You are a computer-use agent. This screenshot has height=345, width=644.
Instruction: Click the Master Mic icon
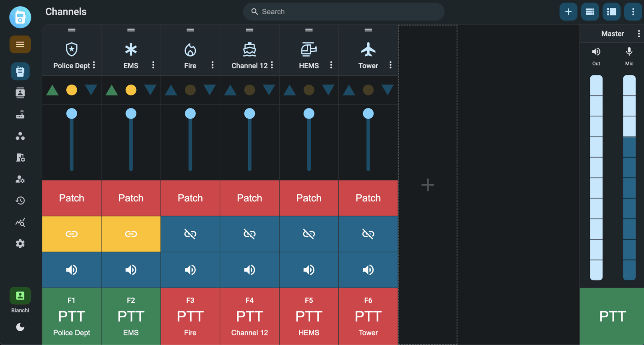(629, 52)
